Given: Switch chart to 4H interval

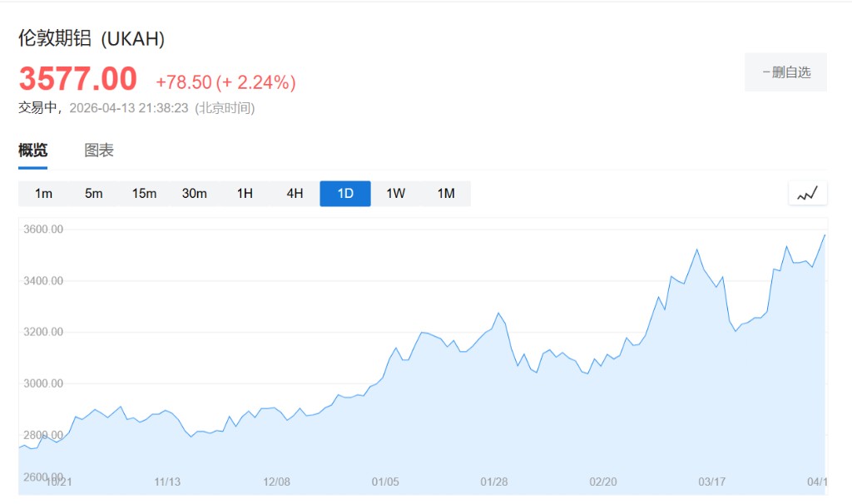Looking at the screenshot, I should point(295,194).
